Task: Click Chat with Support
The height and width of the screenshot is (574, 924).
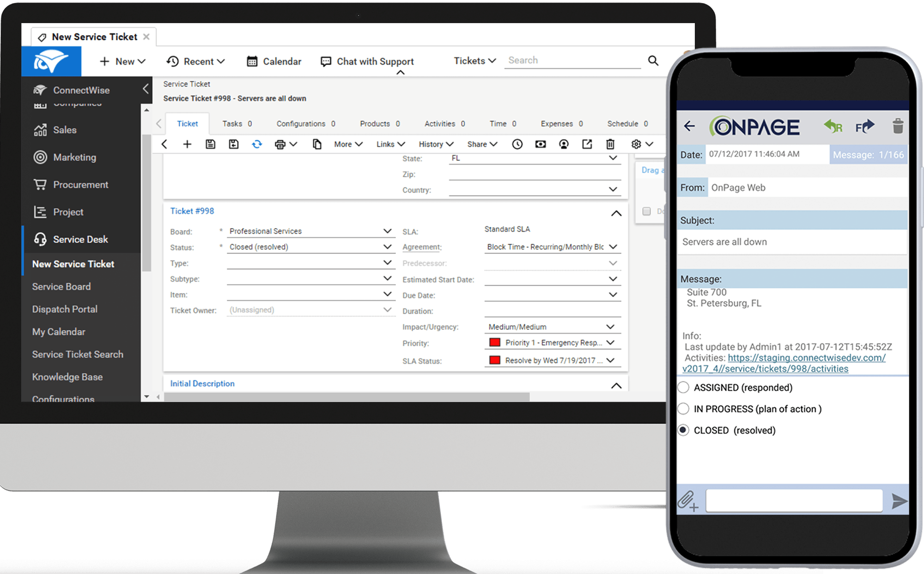Action: coord(367,61)
